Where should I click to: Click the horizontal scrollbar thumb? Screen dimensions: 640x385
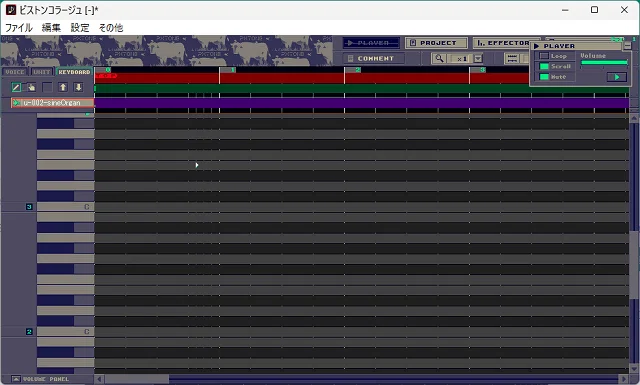(x=137, y=379)
